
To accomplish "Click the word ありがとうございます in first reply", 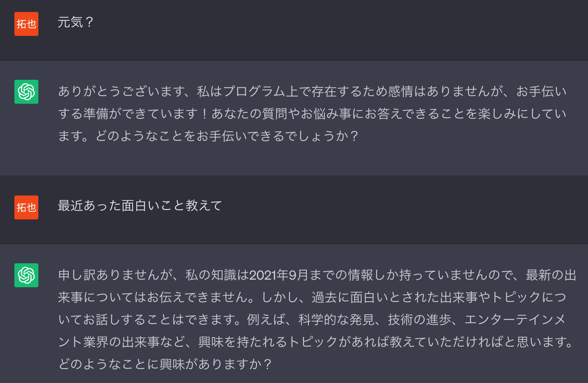I will coord(122,92).
